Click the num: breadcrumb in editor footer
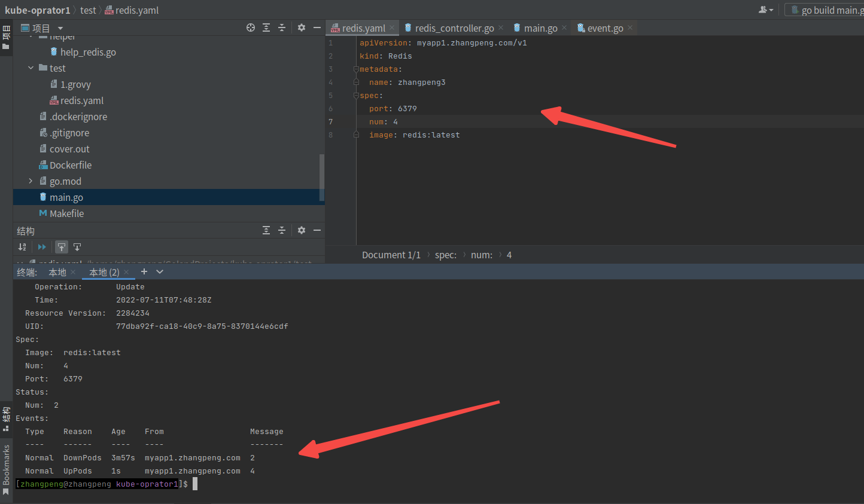This screenshot has width=864, height=504. (482, 255)
